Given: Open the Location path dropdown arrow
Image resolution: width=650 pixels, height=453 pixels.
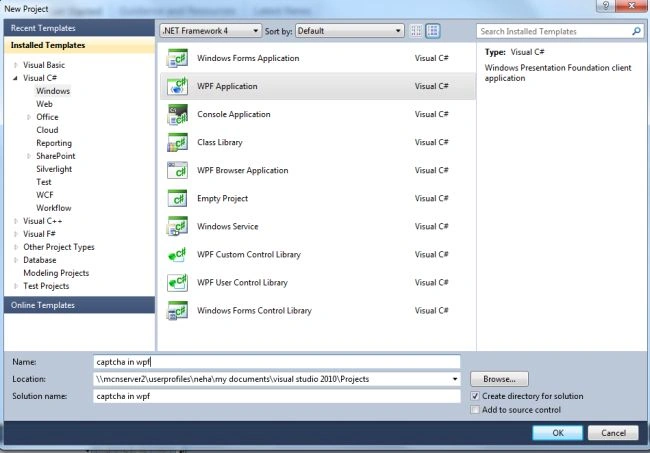Looking at the screenshot, I should (x=455, y=379).
